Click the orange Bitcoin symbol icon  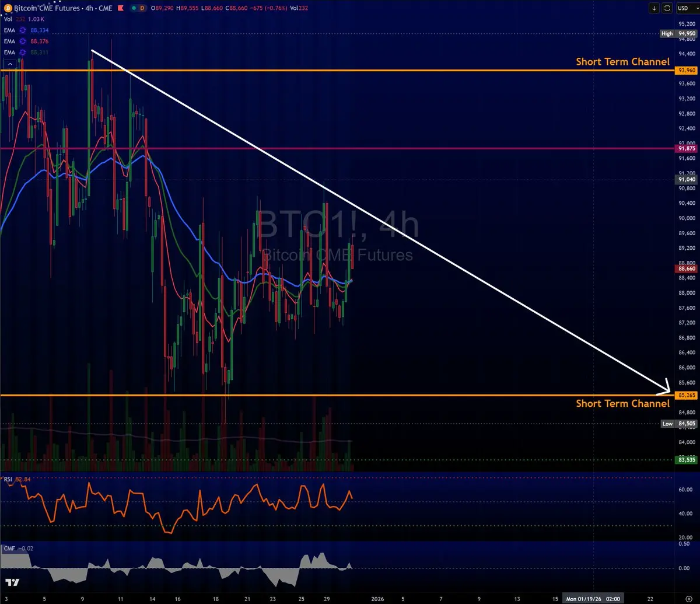pyautogui.click(x=8, y=8)
